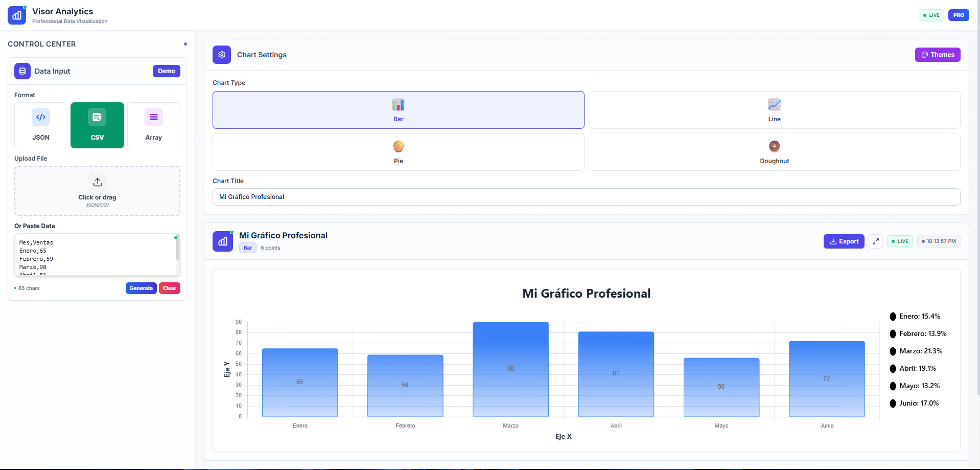Switch data format to Array
Image resolution: width=980 pixels, height=470 pixels.
(153, 125)
